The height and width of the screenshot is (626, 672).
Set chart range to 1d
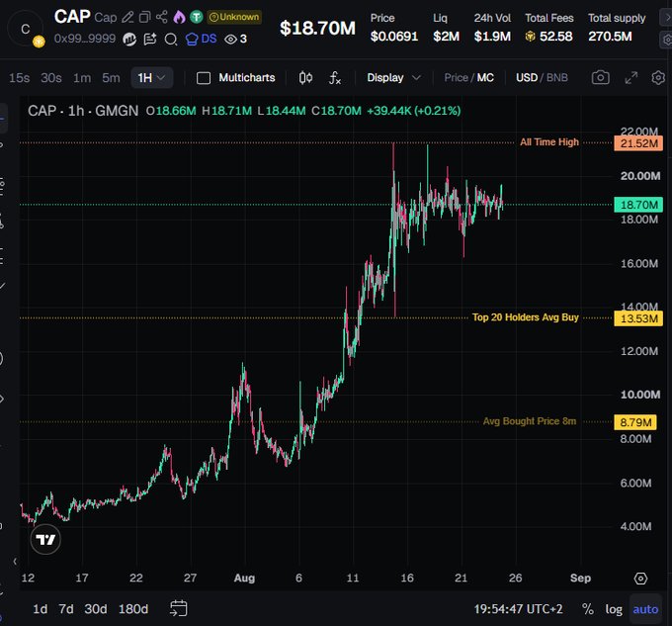(41, 609)
